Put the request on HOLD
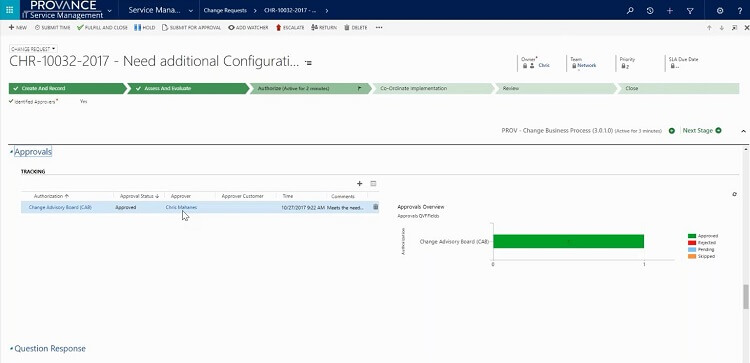Image resolution: width=750 pixels, height=363 pixels. [x=144, y=28]
